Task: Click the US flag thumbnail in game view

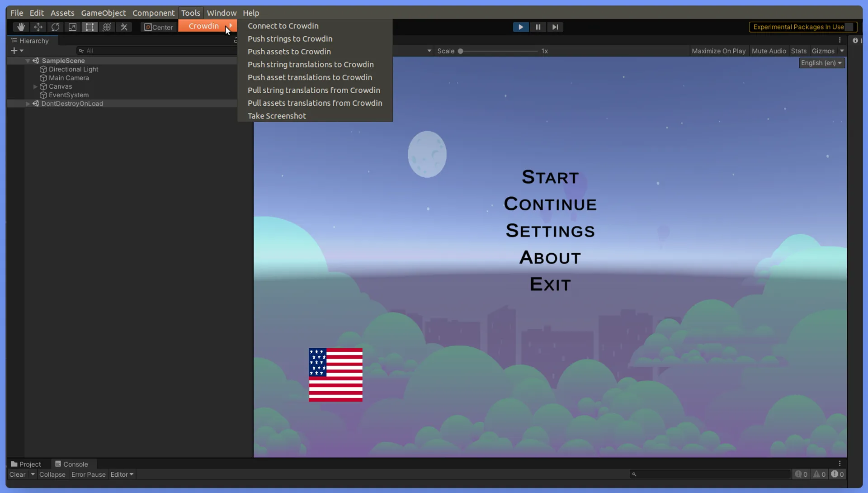Action: point(335,374)
